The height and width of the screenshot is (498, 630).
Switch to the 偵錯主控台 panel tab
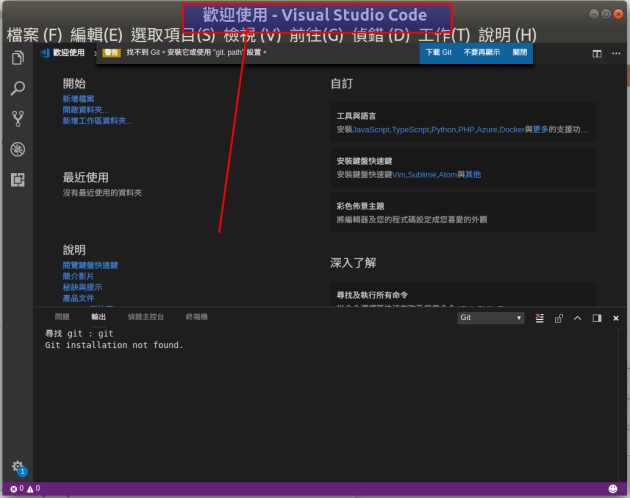145,317
